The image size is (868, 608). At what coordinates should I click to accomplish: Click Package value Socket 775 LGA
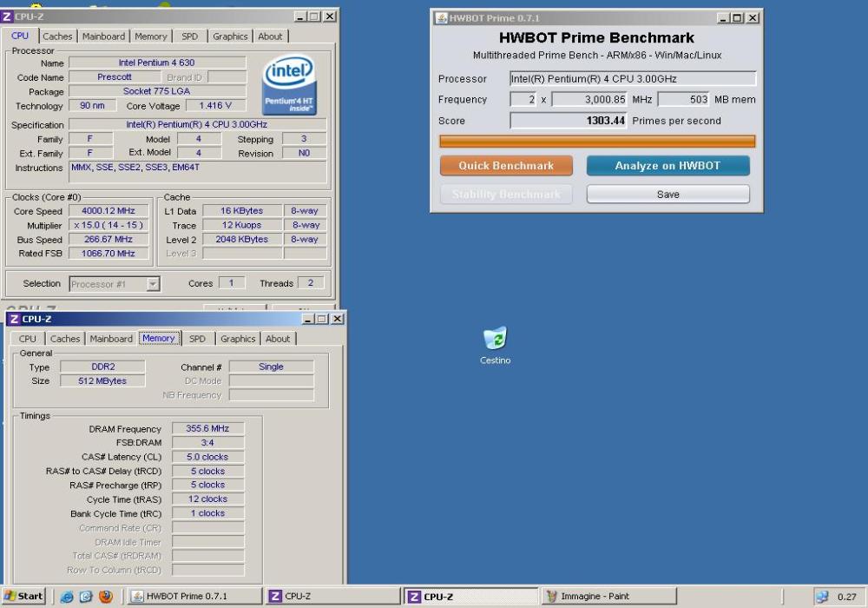156,91
